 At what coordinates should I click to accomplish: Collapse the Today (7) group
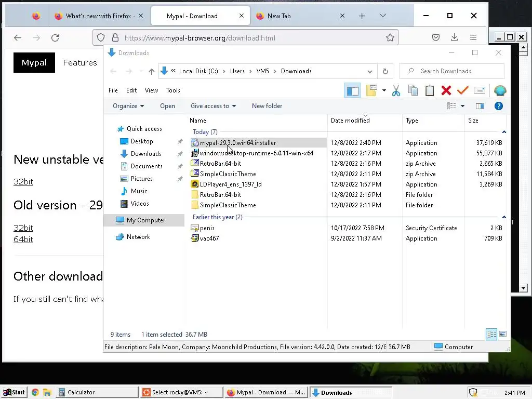coord(504,132)
